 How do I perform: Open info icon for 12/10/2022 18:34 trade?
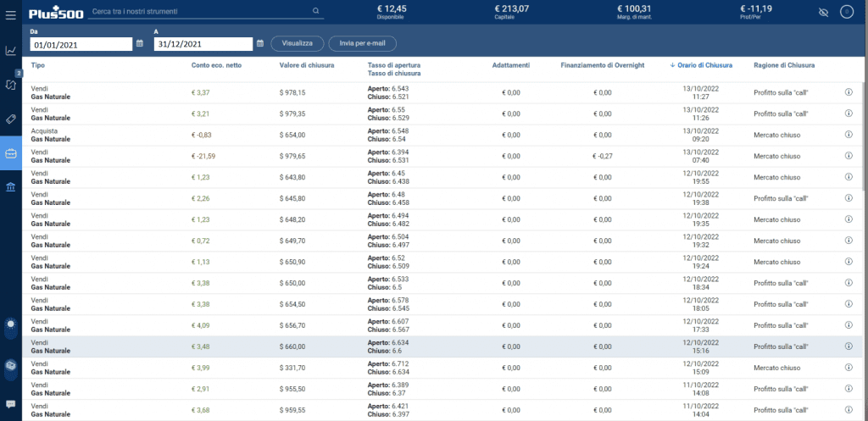point(848,283)
